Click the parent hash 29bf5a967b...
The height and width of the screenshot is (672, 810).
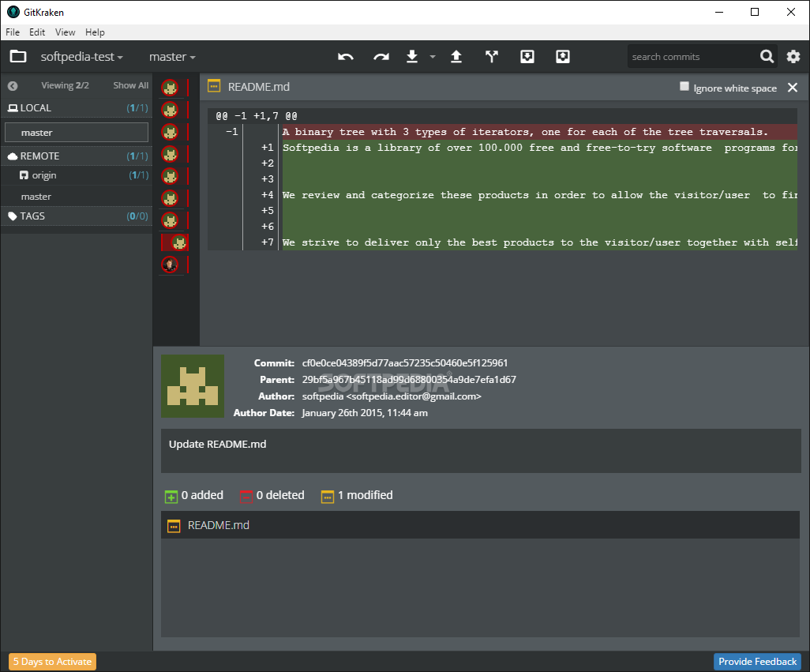tap(409, 380)
